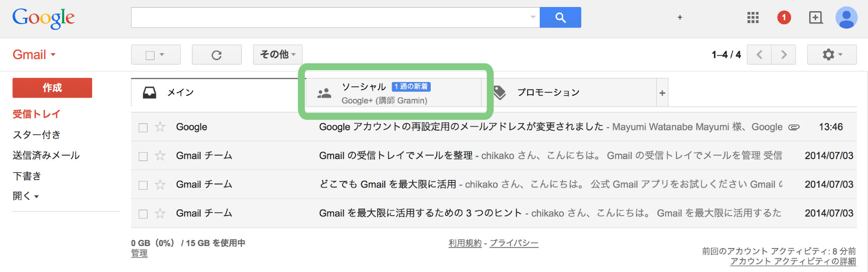Viewport: 868px width, 272px height.
Task: Open the select-all dropdown arrow
Action: click(162, 55)
